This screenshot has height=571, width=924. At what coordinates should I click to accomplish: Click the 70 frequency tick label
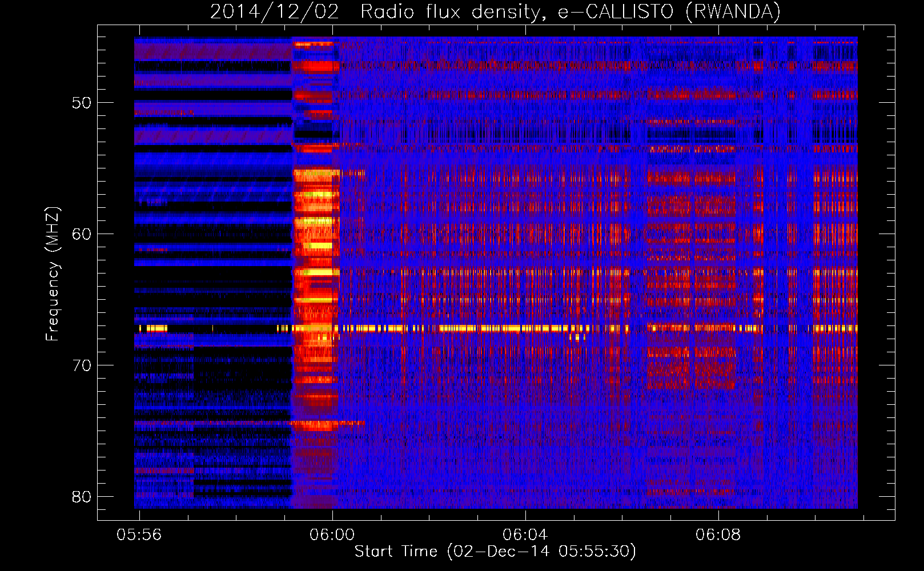82,365
